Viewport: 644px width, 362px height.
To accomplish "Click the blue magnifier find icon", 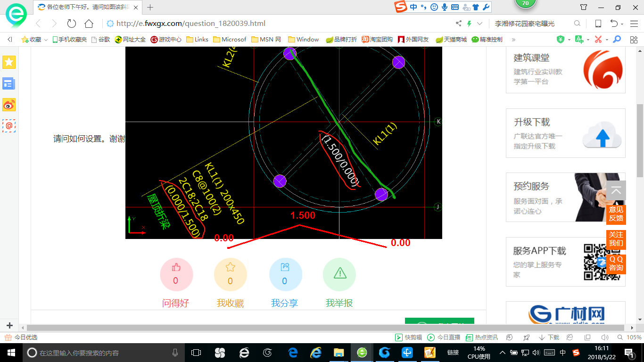I will click(x=617, y=40).
